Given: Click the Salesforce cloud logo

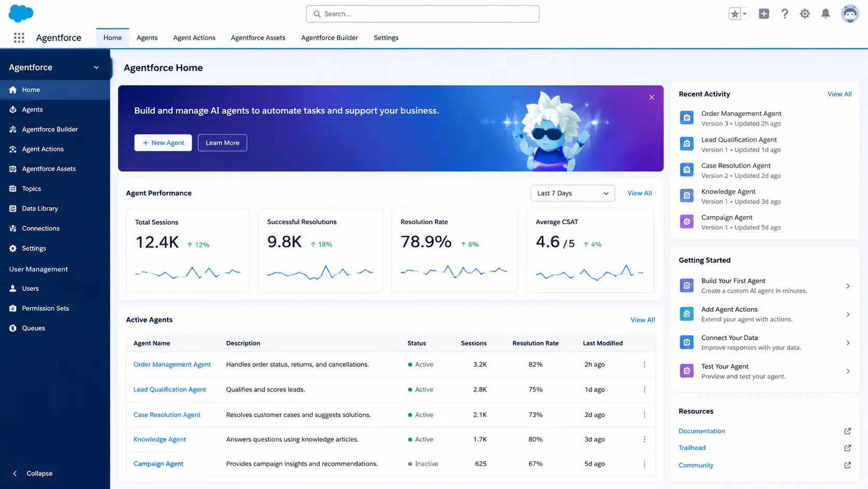Looking at the screenshot, I should [x=21, y=13].
